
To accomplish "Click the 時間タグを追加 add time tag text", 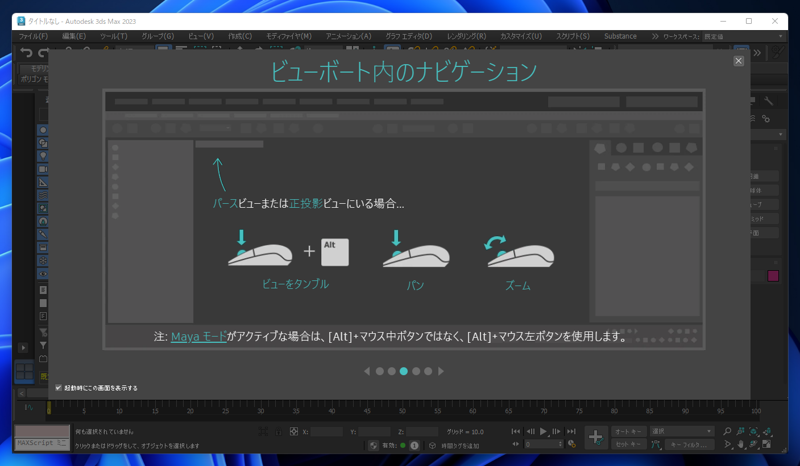I will [460, 446].
